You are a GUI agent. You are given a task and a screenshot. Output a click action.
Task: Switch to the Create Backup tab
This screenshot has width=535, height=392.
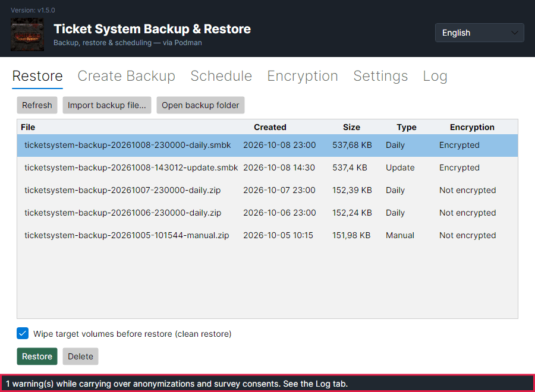(126, 76)
